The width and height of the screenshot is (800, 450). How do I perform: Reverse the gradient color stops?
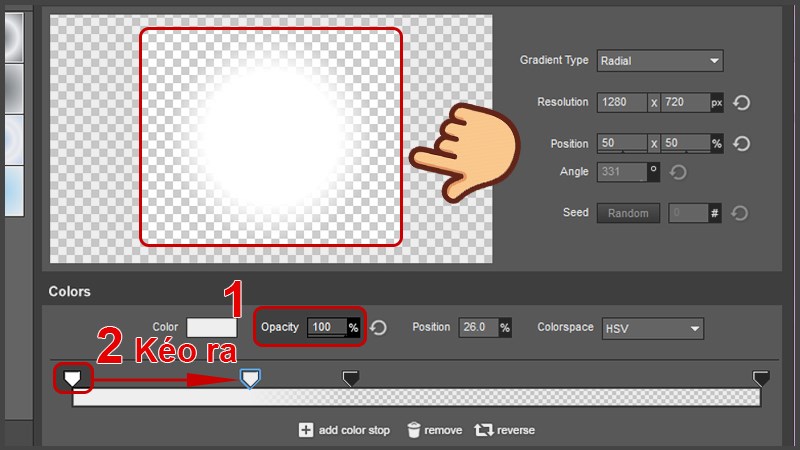(505, 430)
